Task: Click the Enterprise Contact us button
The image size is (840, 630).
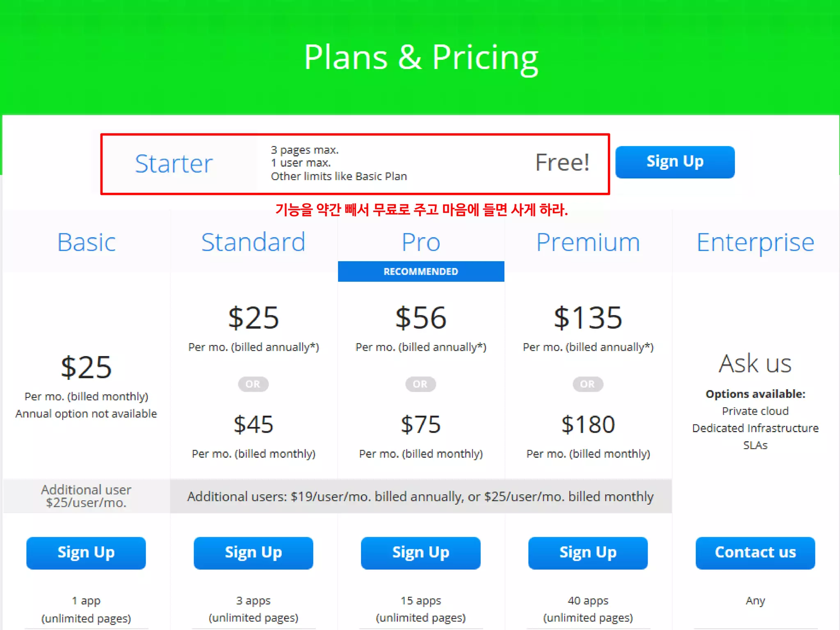Action: (755, 552)
